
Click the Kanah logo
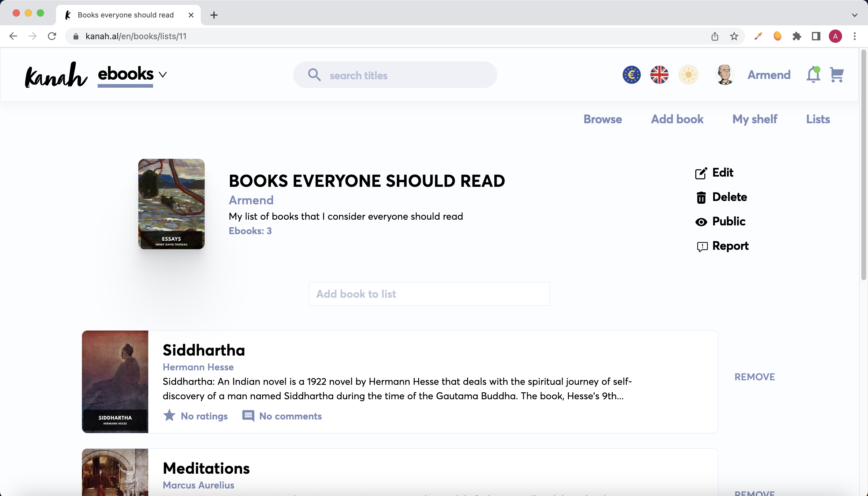pos(56,75)
